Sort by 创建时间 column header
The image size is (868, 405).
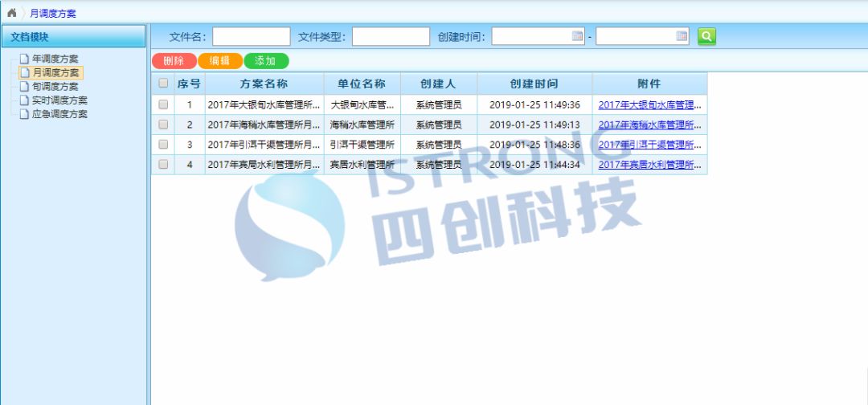click(534, 84)
